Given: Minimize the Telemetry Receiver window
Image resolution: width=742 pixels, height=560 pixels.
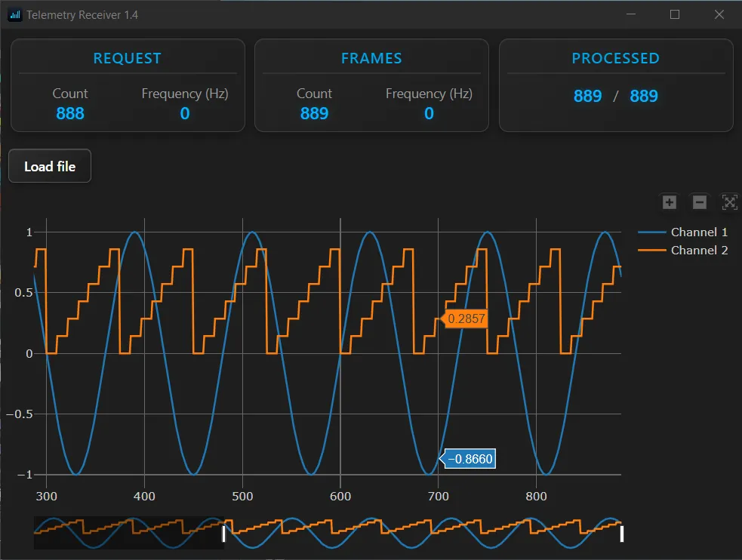Looking at the screenshot, I should click(631, 15).
